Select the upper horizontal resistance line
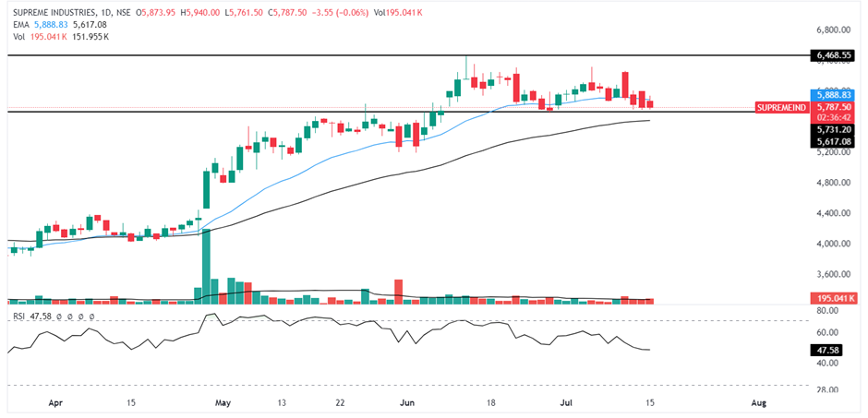The height and width of the screenshot is (418, 868). [369, 55]
